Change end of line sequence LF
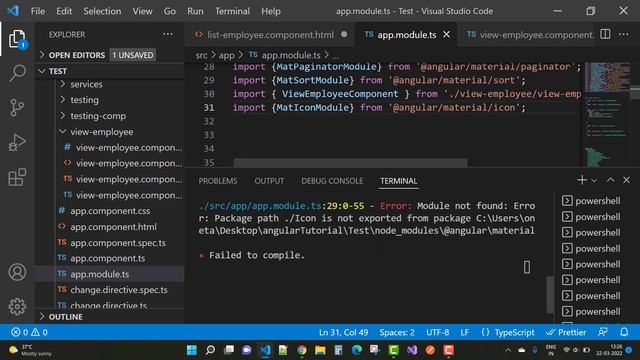The height and width of the screenshot is (360, 640). point(464,332)
